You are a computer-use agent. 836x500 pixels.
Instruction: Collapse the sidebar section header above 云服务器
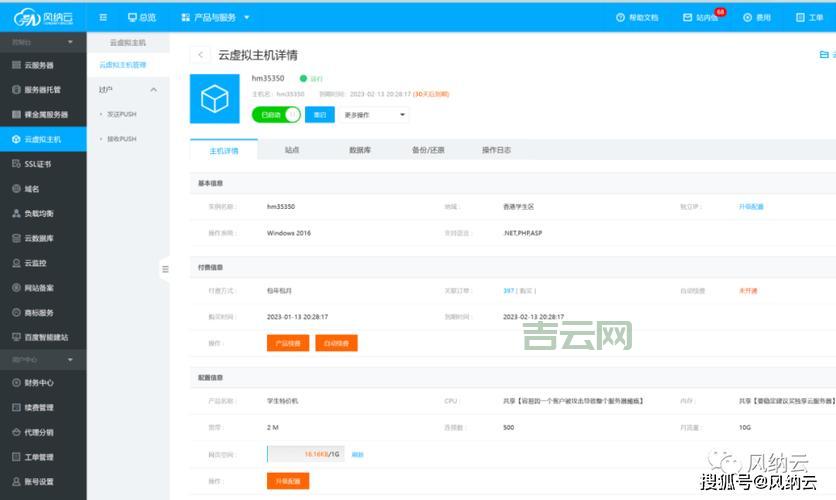pos(43,42)
